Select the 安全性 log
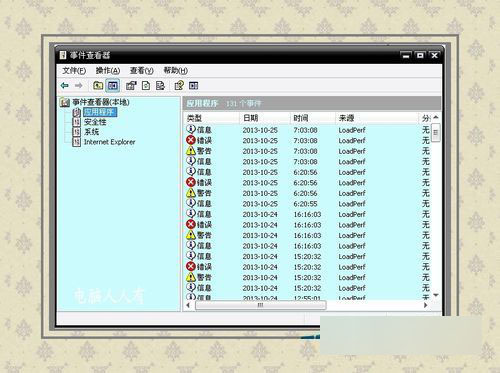The height and width of the screenshot is (373, 500). tap(95, 122)
